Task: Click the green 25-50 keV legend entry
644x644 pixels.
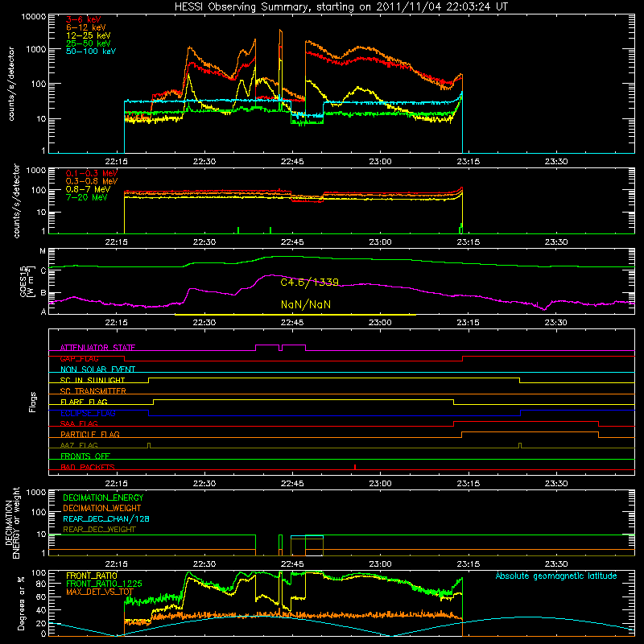Action: [x=89, y=43]
